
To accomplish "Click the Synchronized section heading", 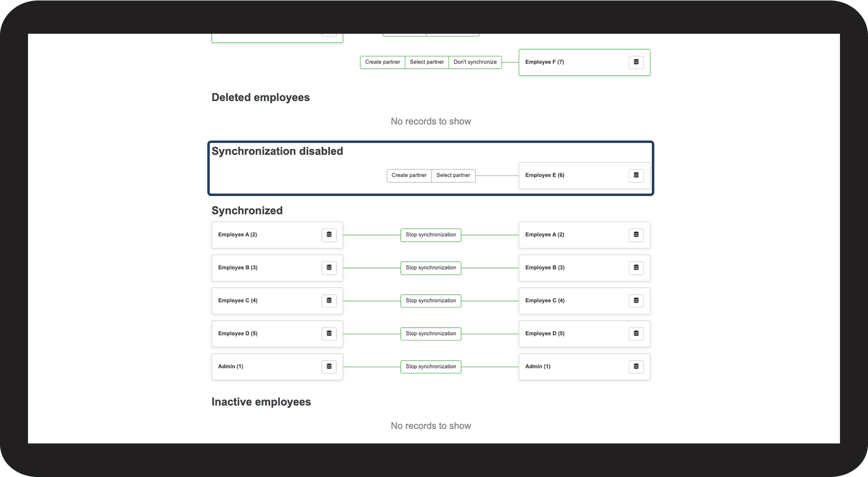I will pyautogui.click(x=247, y=211).
